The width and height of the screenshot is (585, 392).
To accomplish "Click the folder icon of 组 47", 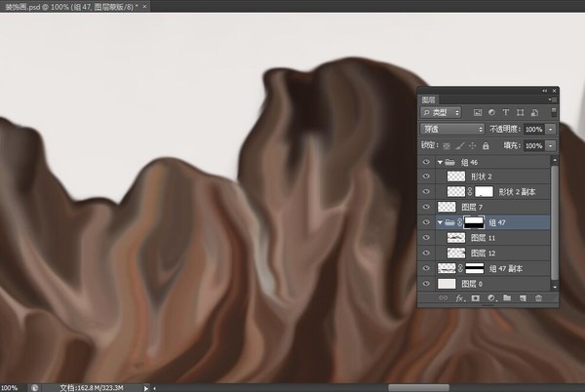I will [x=449, y=222].
